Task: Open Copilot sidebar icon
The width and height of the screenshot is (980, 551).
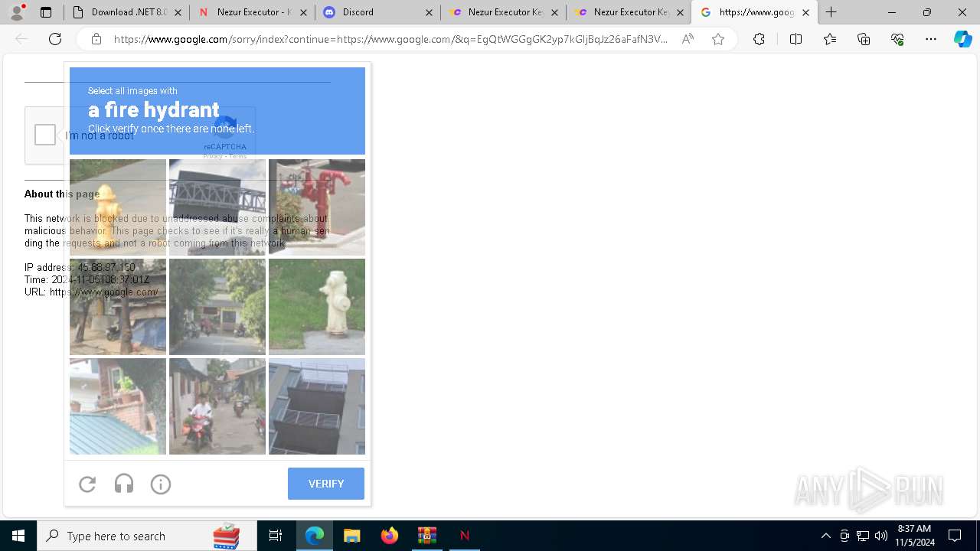Action: point(963,39)
